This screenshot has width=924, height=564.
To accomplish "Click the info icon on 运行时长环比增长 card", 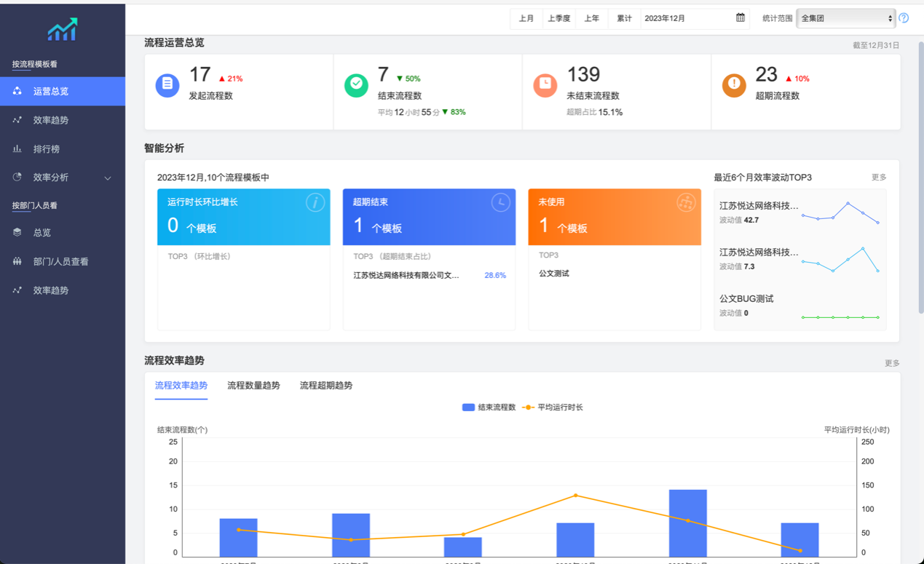I will coord(314,202).
